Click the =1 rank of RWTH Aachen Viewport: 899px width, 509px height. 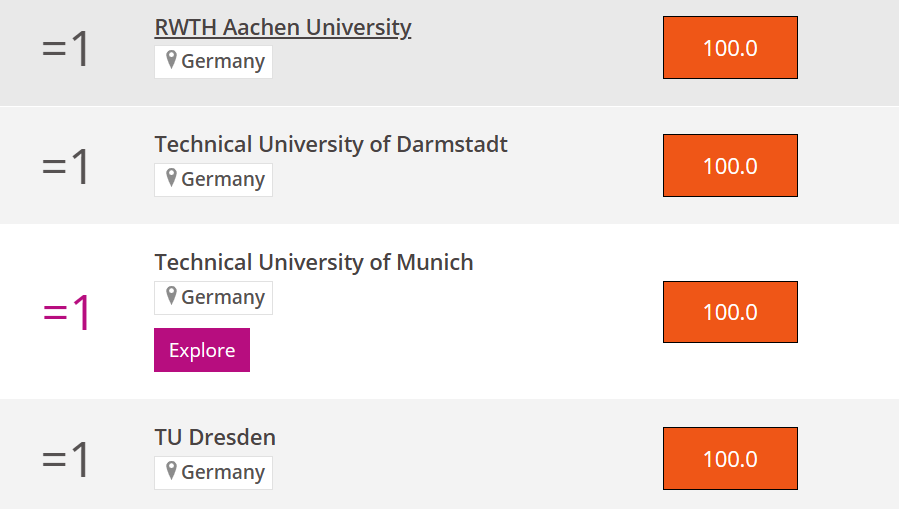[x=66, y=49]
